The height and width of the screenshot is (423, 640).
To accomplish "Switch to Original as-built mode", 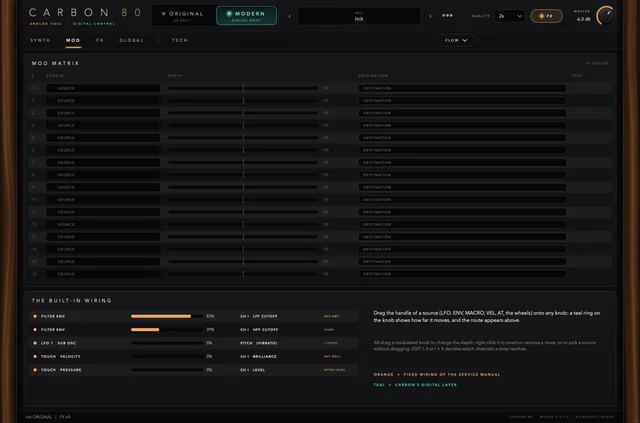I will click(184, 16).
